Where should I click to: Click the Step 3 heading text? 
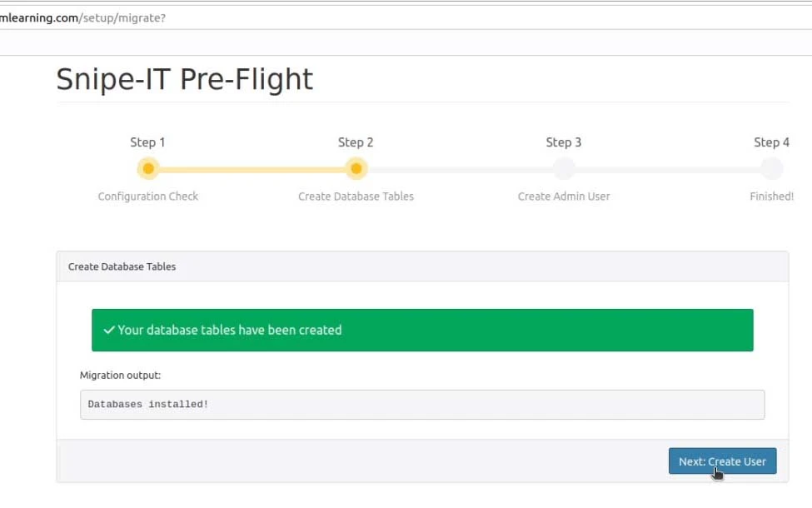[564, 142]
